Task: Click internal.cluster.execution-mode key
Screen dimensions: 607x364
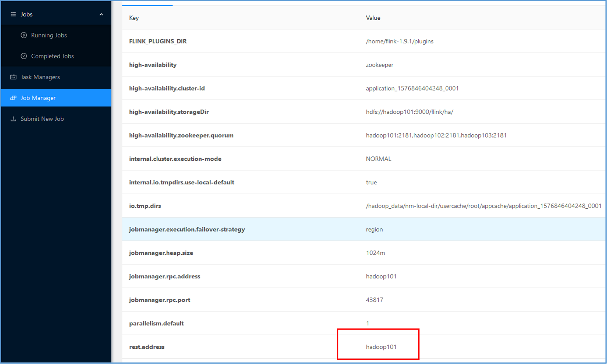Action: 175,159
